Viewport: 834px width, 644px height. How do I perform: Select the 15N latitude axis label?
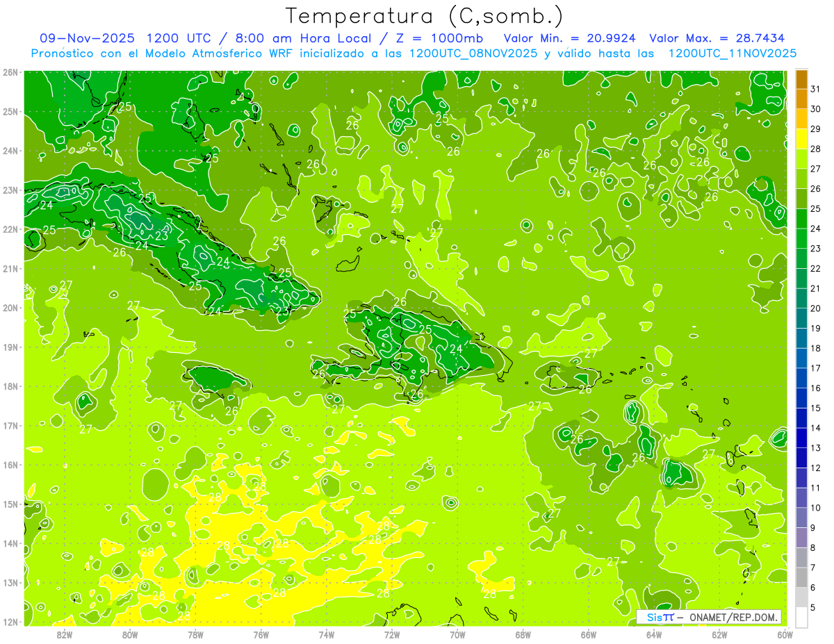(10, 504)
